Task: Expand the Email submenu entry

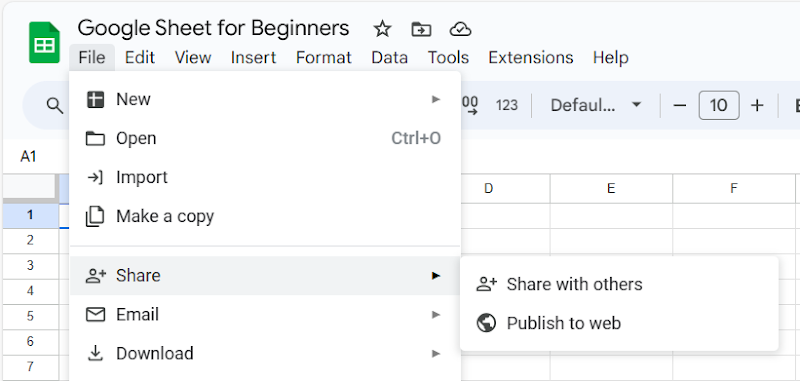Action: point(265,314)
